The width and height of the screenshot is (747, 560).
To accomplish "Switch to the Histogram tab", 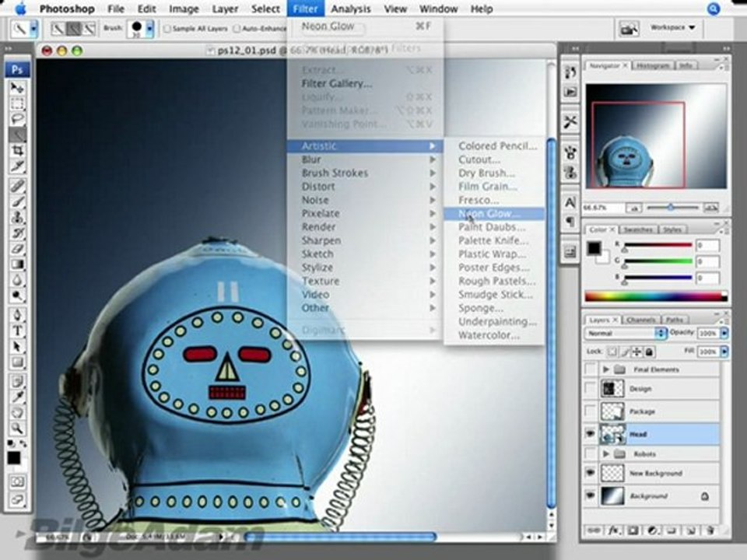I will (x=653, y=65).
